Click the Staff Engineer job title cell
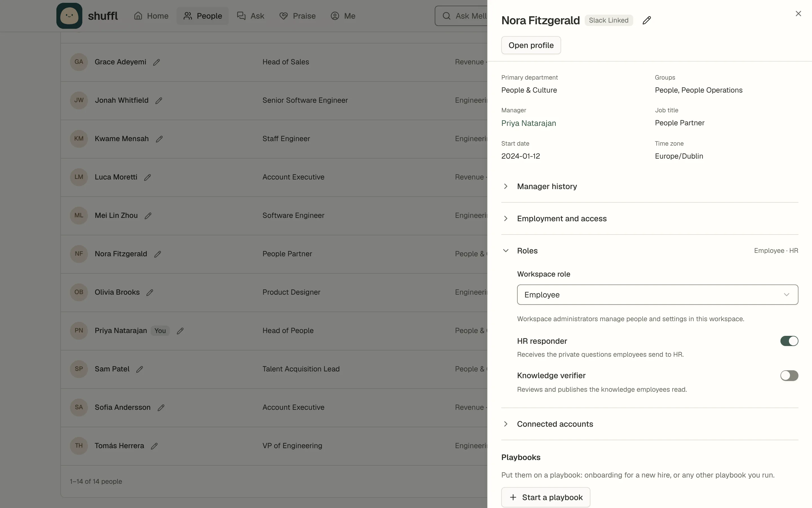The width and height of the screenshot is (812, 508). point(286,139)
